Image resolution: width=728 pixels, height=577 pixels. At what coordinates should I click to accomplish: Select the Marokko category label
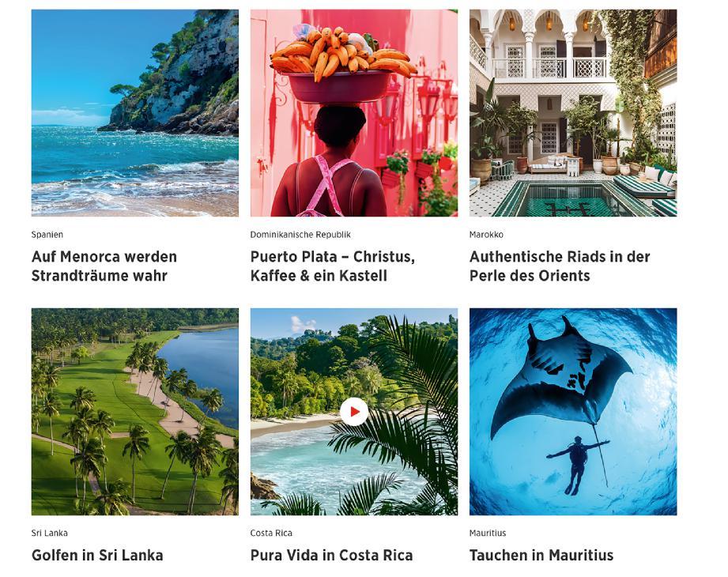486,235
